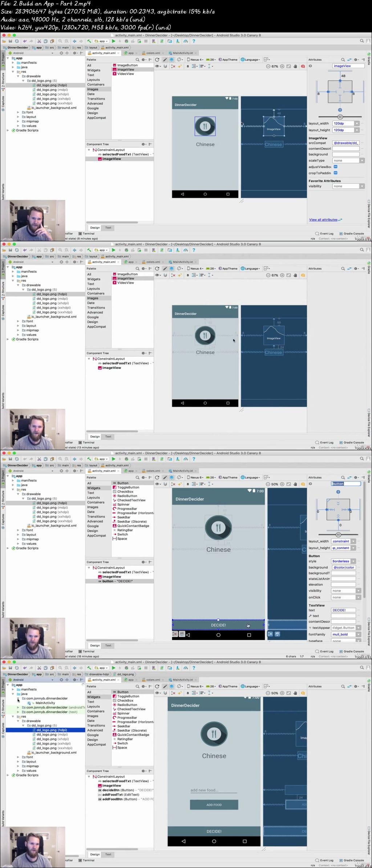Select pan hand icon in second frame toolbar
This screenshot has width=372, height=868.
(x=295, y=275)
